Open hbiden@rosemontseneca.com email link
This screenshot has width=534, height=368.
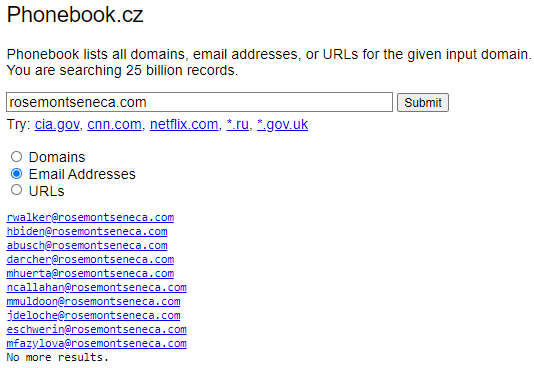click(87, 231)
